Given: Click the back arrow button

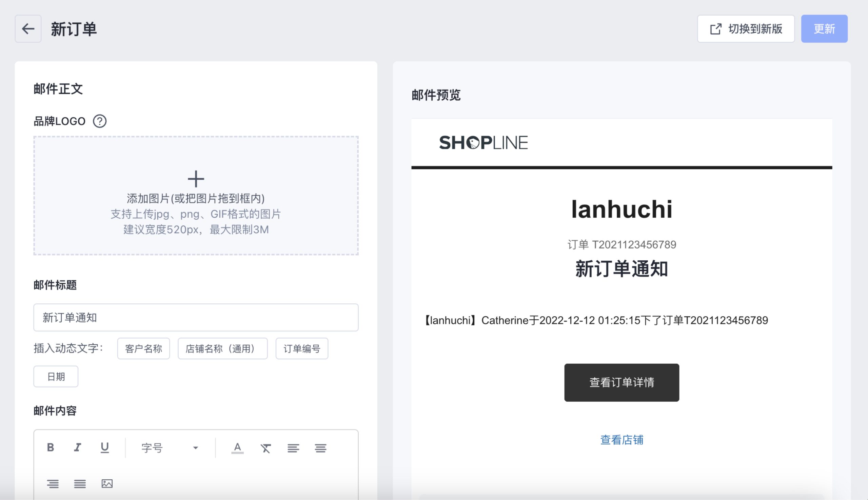Looking at the screenshot, I should coord(28,29).
